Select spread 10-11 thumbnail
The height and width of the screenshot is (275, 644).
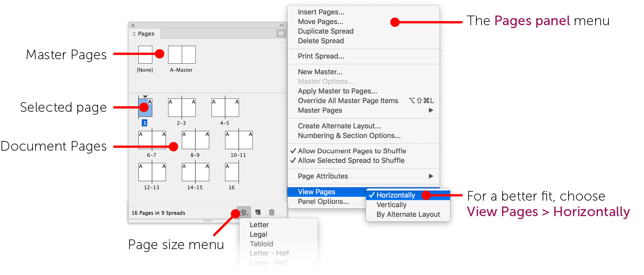point(239,140)
